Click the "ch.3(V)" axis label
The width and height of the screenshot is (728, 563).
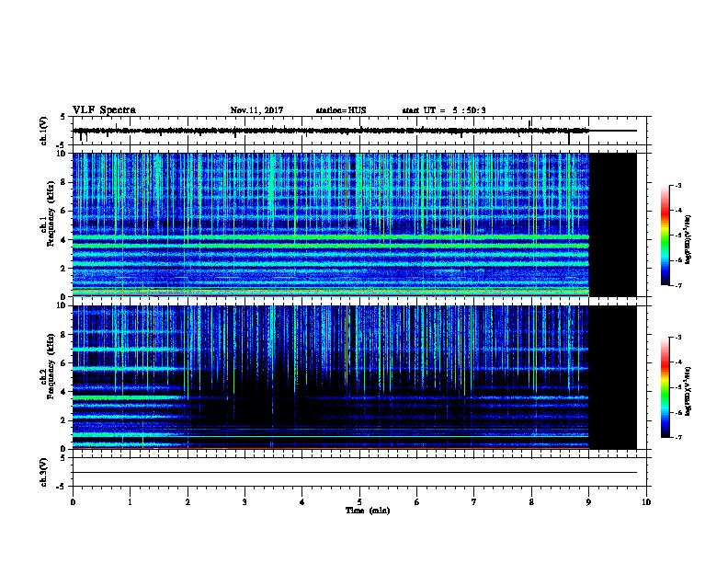pyautogui.click(x=44, y=472)
